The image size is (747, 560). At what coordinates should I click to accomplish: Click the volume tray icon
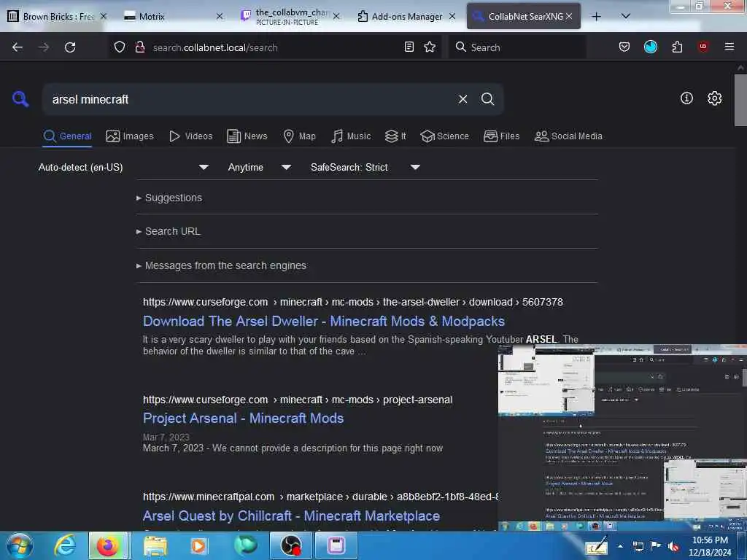[x=673, y=546]
